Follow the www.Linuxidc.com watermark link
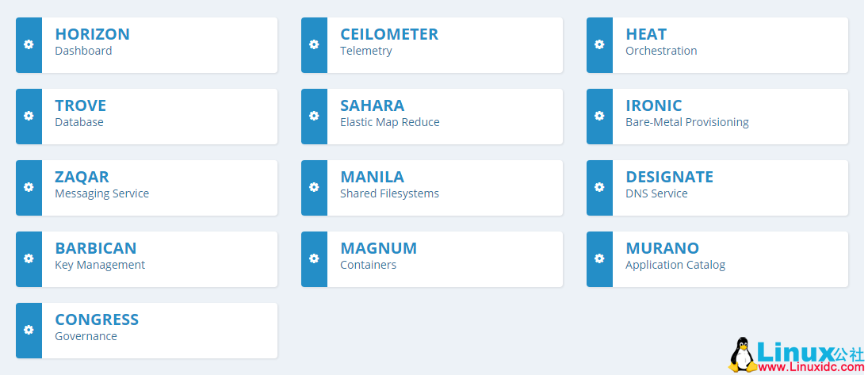 tap(809, 368)
